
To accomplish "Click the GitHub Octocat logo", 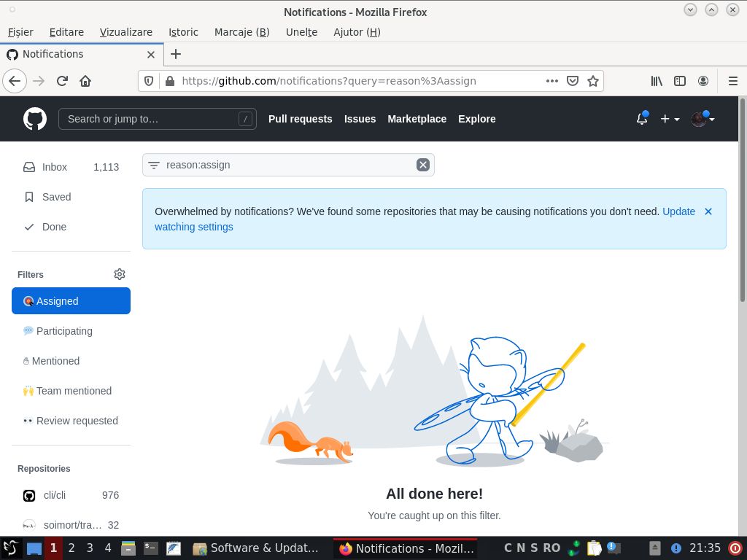I will point(35,119).
